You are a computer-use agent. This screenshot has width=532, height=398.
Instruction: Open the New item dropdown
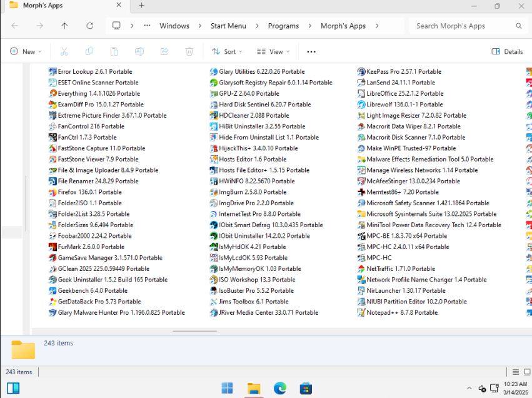pyautogui.click(x=26, y=51)
